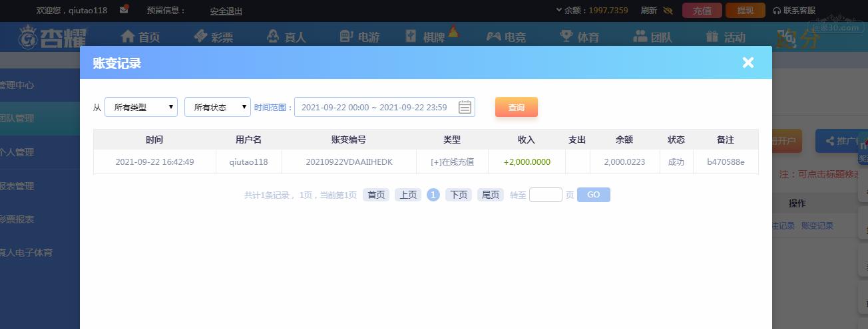Click the 查询 search button
Screen dimensions: 868x329
pos(517,107)
